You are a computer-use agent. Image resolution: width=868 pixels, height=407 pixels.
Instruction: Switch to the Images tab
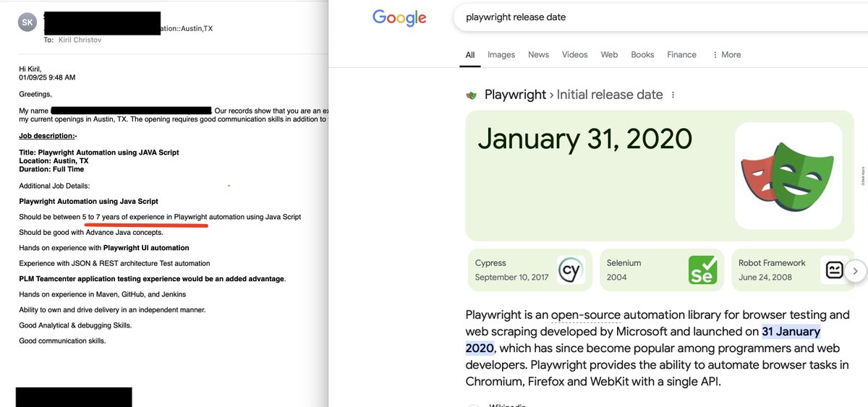tap(501, 55)
